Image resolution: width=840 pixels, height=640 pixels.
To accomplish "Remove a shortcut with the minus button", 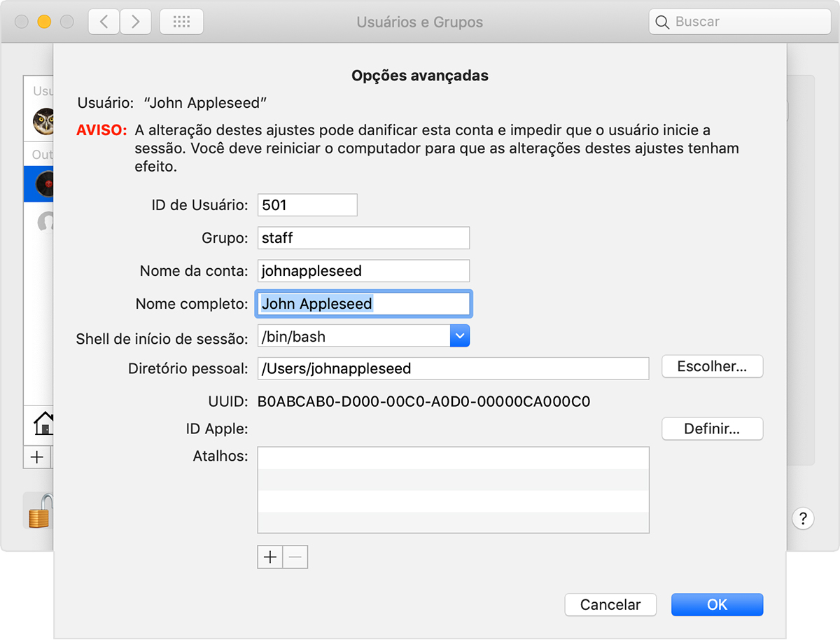I will coord(295,557).
